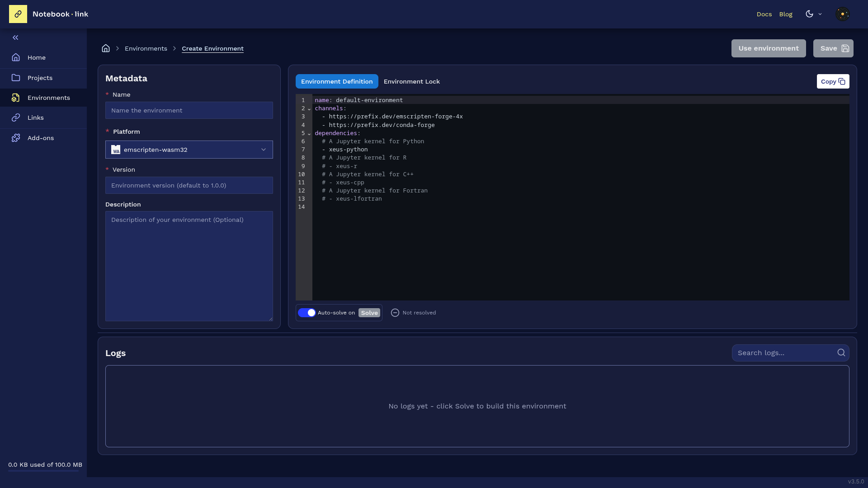
Task: Click the moon theme icon
Action: tap(809, 14)
